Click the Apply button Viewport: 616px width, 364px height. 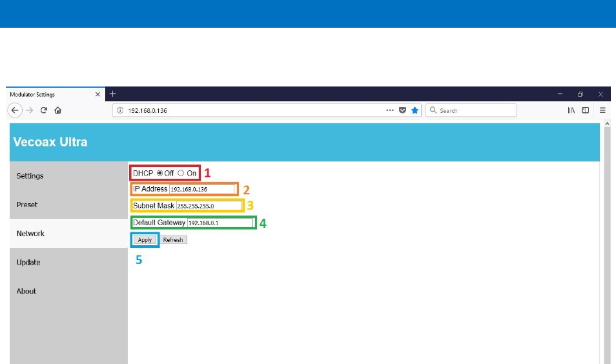pos(145,240)
